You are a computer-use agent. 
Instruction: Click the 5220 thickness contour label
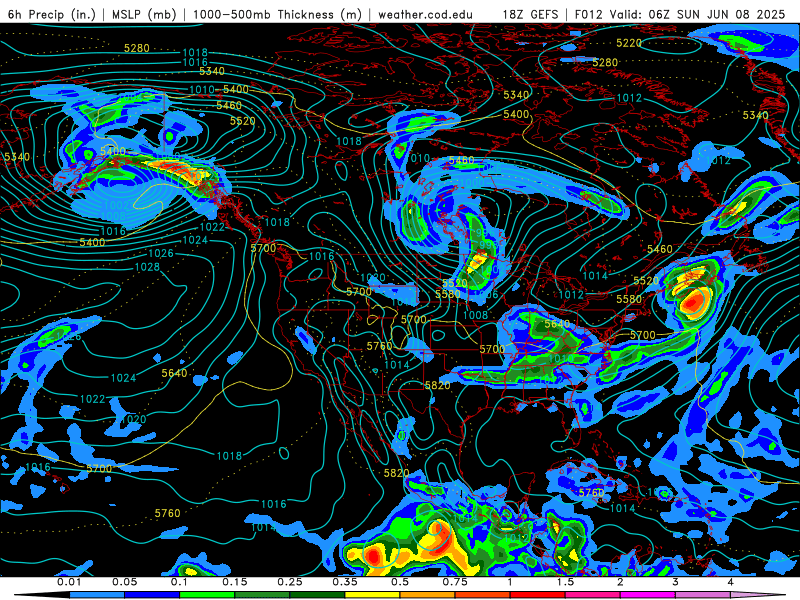[x=629, y=43]
